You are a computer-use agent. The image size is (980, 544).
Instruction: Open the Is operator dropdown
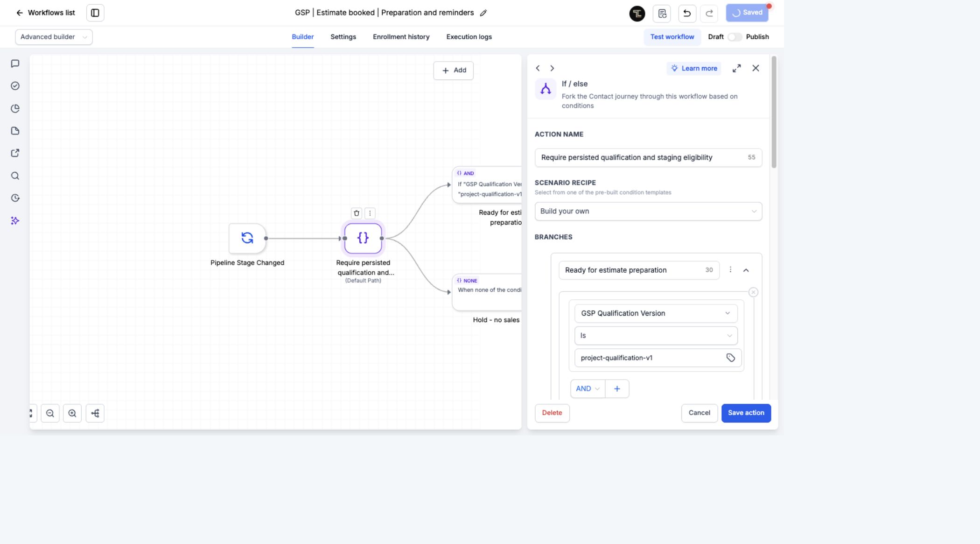656,336
